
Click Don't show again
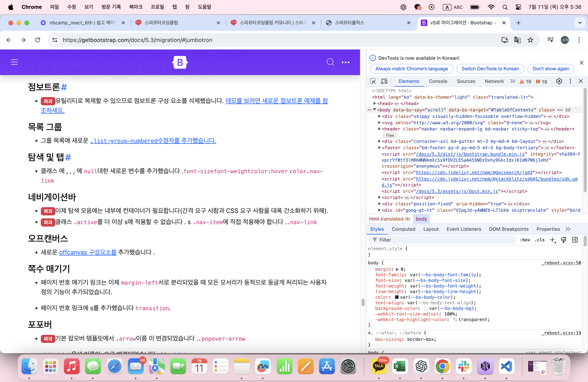(x=551, y=69)
